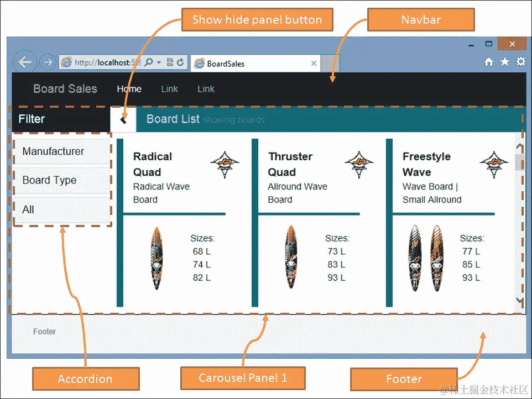Click the 85 L size of Freestyle Wave

point(471,264)
